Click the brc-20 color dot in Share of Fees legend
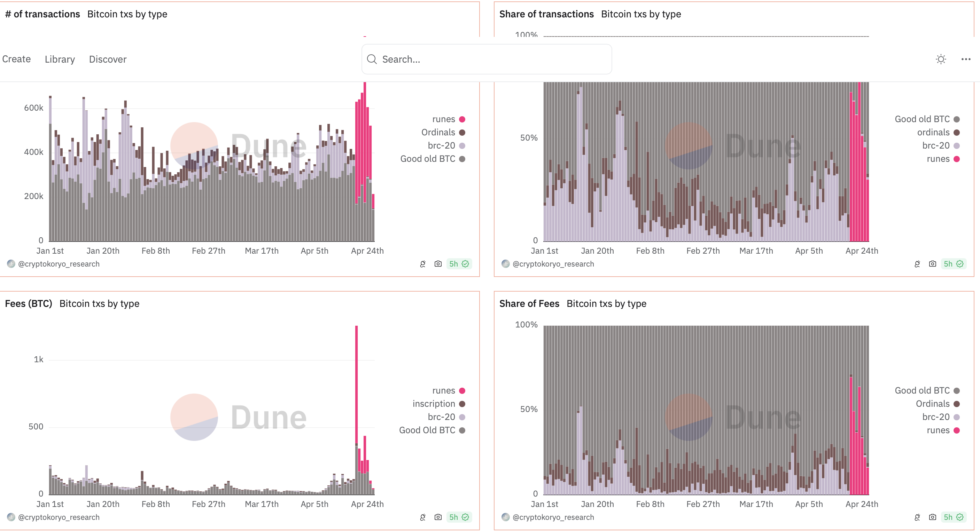This screenshot has height=531, width=980. [957, 417]
